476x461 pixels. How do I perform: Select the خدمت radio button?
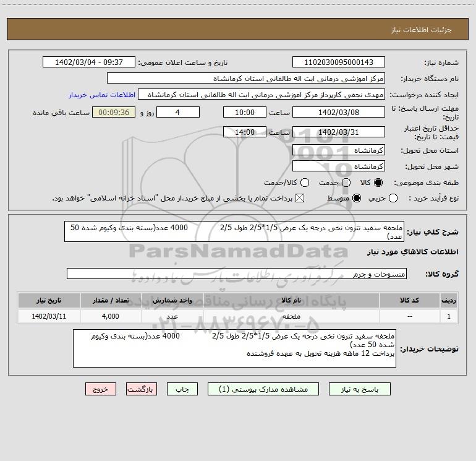click(x=346, y=183)
